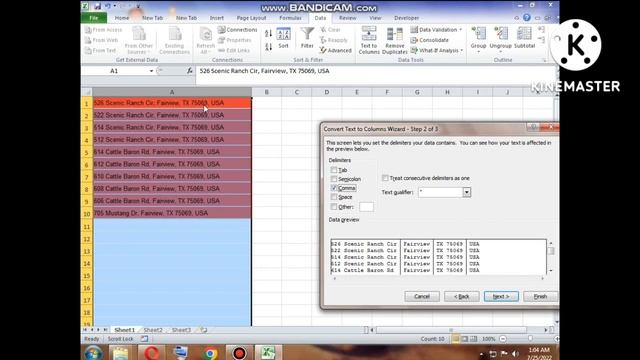Click Advanced filter option
This screenshot has width=640, height=360.
click(336, 50)
